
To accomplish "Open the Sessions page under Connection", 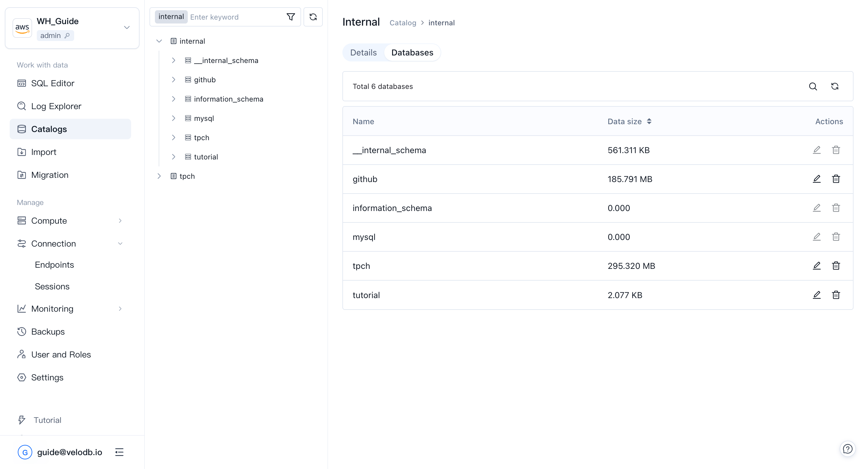I will [x=52, y=286].
